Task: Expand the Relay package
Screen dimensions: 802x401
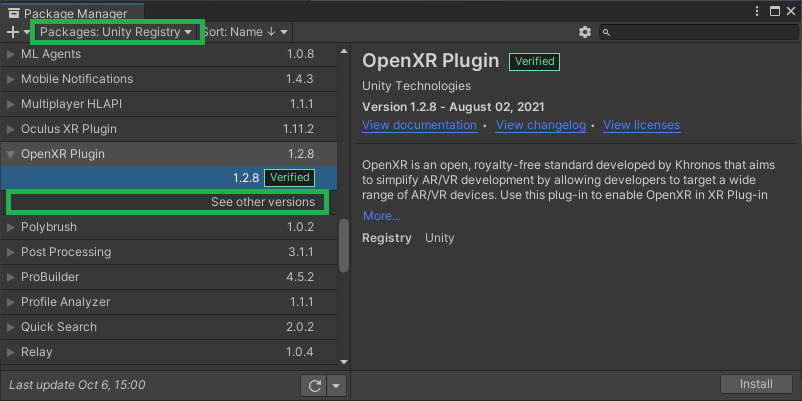Action: (x=10, y=352)
